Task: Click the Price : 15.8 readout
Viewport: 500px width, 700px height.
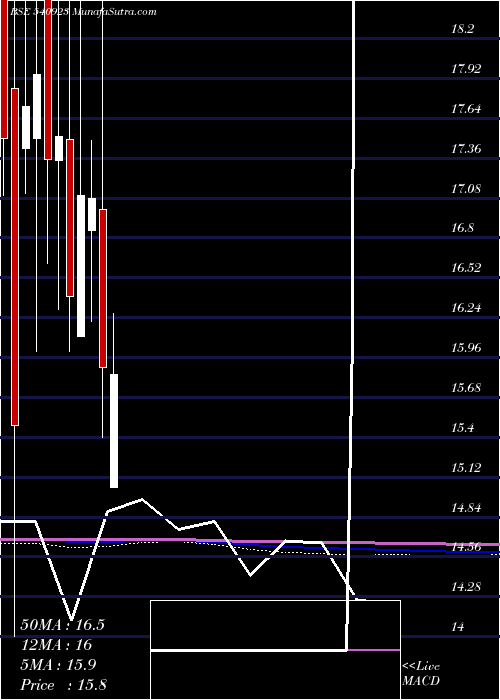Action: tap(63, 685)
